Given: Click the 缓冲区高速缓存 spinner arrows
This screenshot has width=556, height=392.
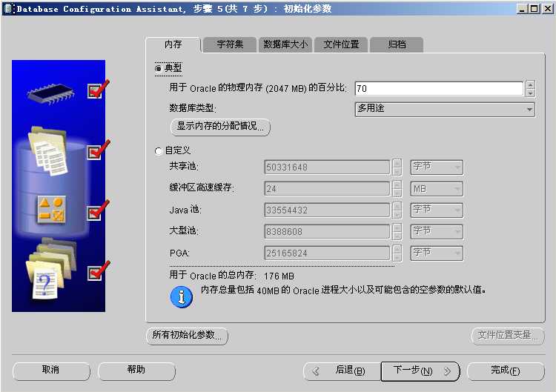Looking at the screenshot, I should tap(397, 189).
